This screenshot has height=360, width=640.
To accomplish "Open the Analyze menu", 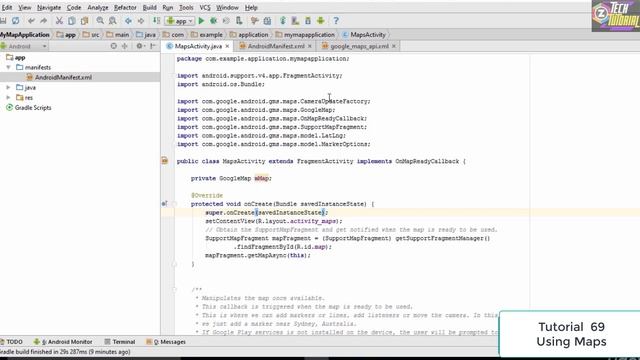I will [x=98, y=7].
